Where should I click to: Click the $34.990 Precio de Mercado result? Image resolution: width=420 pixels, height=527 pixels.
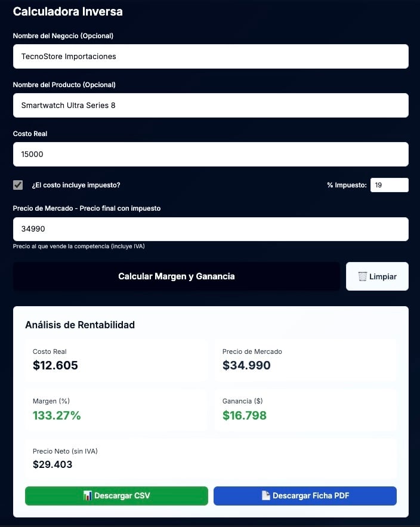tap(246, 366)
